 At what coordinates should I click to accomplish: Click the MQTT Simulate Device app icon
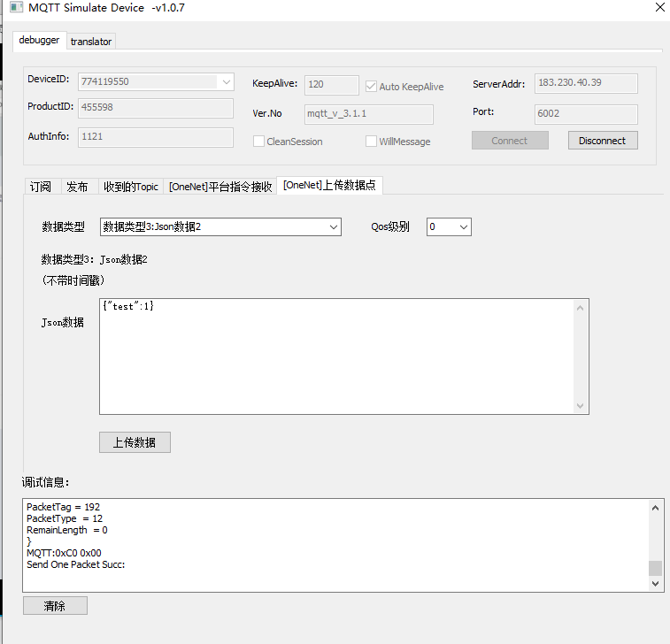16,7
